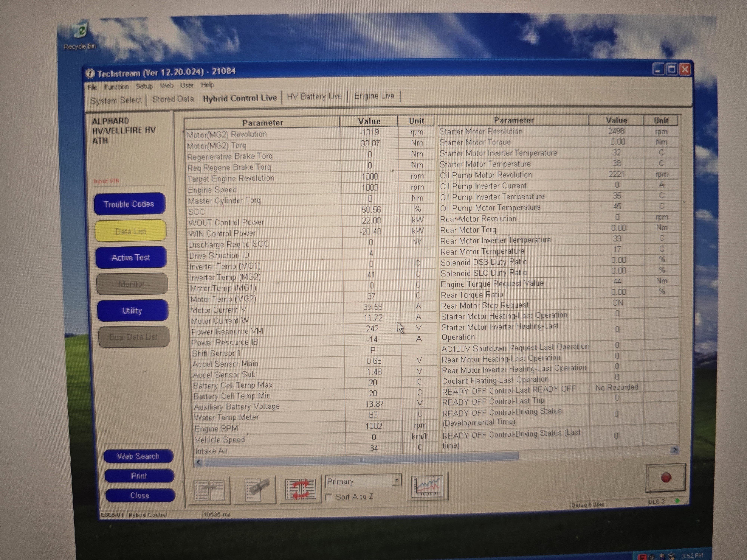Click the left scroll arrow of table
This screenshot has width=747, height=560.
point(199,462)
